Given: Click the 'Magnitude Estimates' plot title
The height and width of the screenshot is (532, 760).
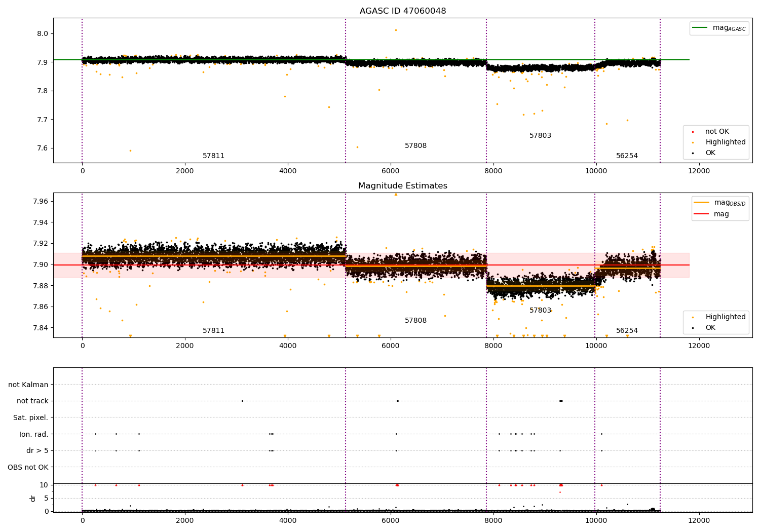Looking at the screenshot, I should point(403,186).
